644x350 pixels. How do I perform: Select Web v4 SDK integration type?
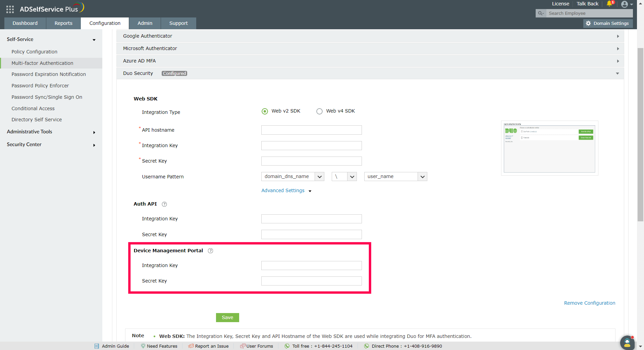[319, 111]
